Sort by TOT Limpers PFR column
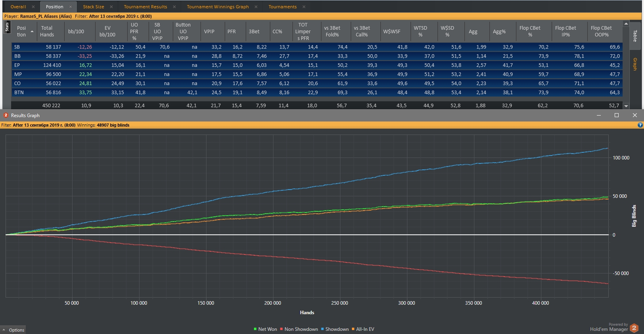Viewport: 644px width, 334px height. pos(306,31)
